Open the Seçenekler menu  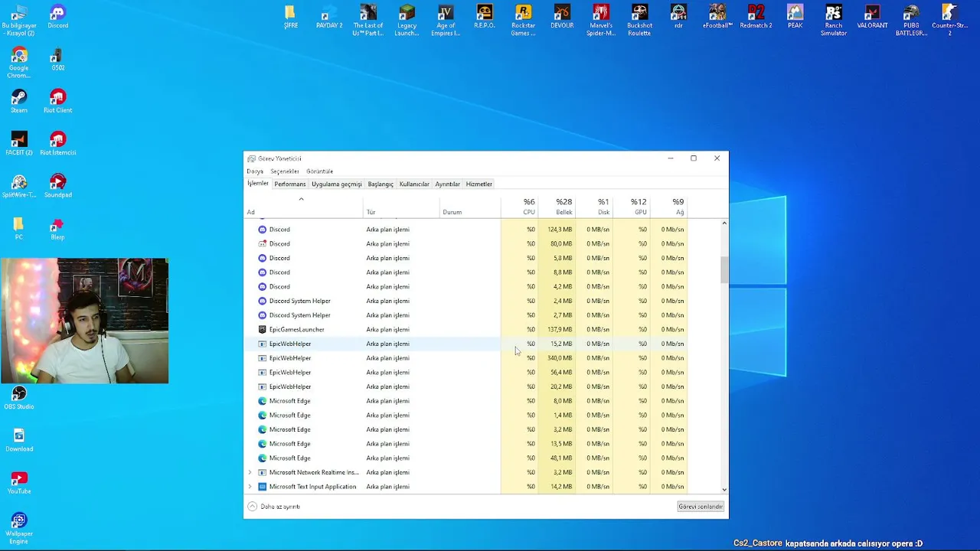click(284, 171)
